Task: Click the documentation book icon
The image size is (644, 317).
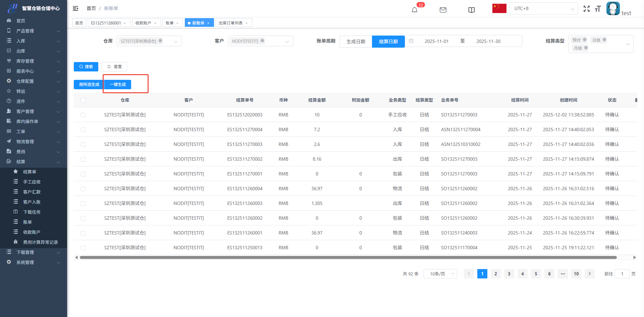Action: click(471, 10)
